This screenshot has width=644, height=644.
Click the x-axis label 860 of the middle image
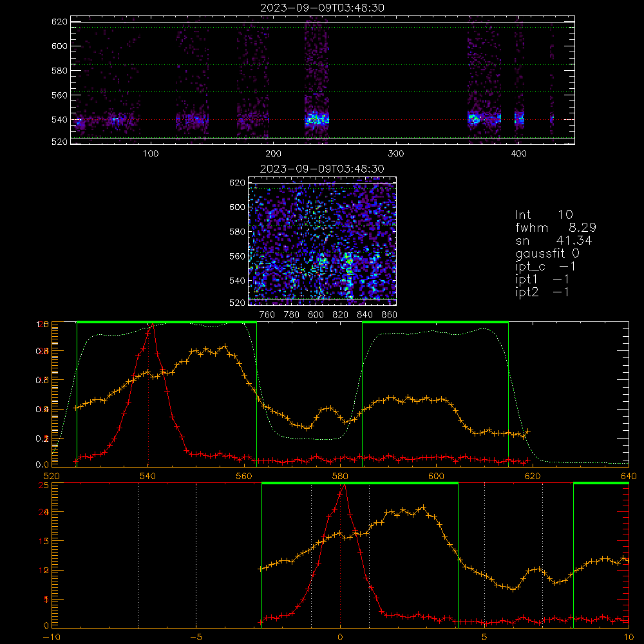390,314
